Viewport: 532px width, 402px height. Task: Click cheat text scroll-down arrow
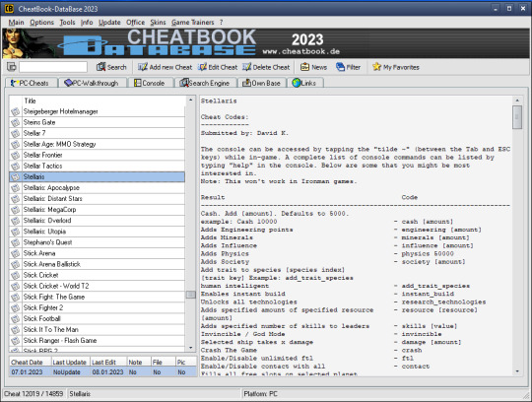pos(517,371)
